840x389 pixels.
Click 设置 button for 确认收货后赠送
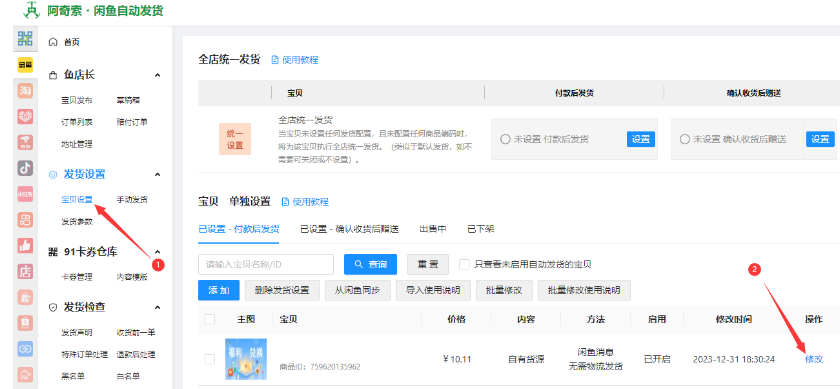pyautogui.click(x=820, y=139)
